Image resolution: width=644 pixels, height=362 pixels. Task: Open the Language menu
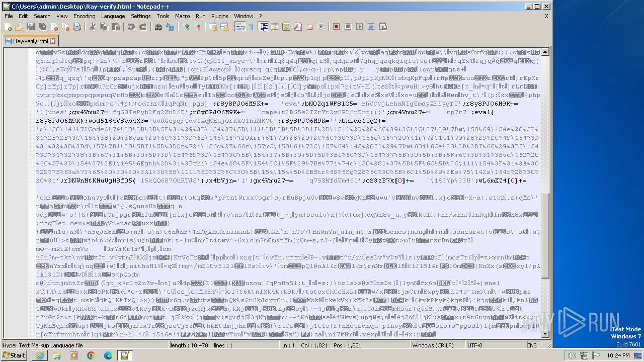pos(113,16)
